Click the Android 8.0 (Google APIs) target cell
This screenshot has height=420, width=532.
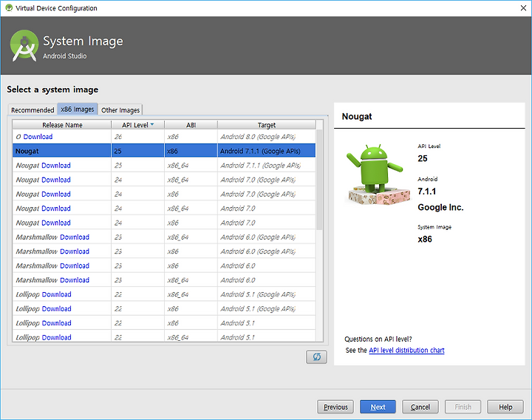(x=267, y=137)
